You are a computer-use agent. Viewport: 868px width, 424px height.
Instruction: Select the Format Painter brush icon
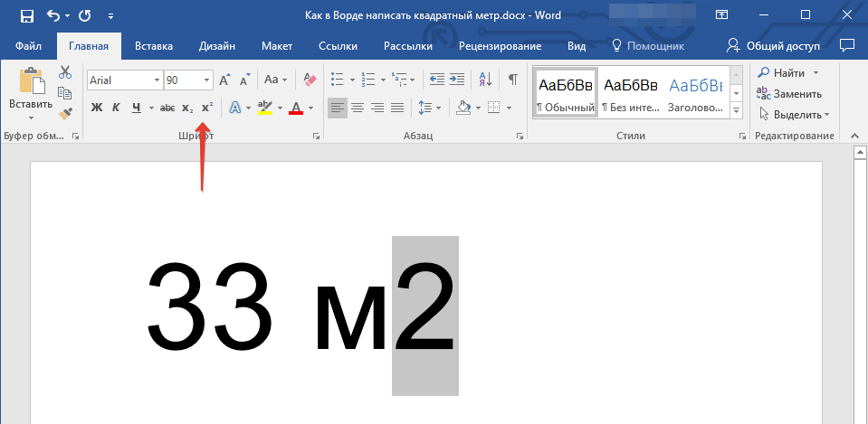pos(65,113)
